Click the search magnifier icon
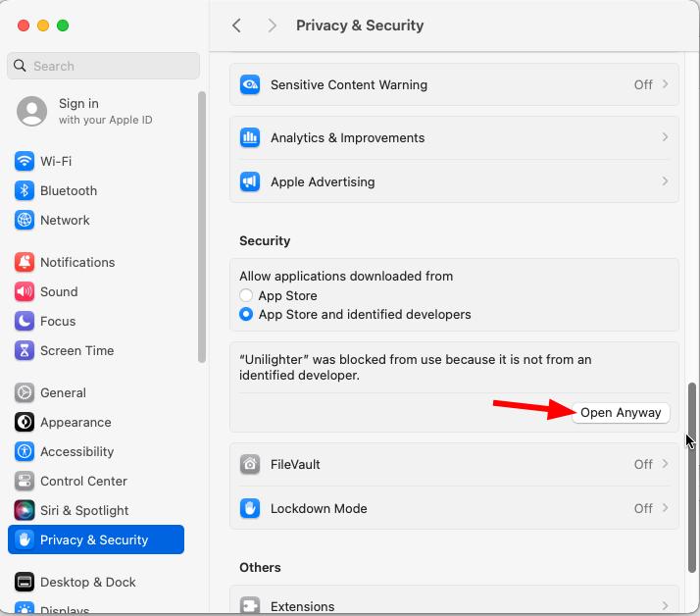The width and height of the screenshot is (700, 616). pyautogui.click(x=20, y=66)
